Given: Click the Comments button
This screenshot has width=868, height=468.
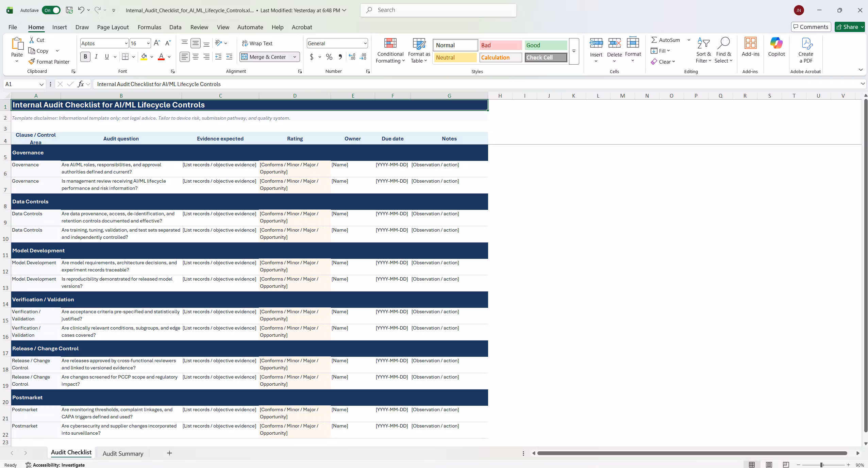Looking at the screenshot, I should (811, 27).
